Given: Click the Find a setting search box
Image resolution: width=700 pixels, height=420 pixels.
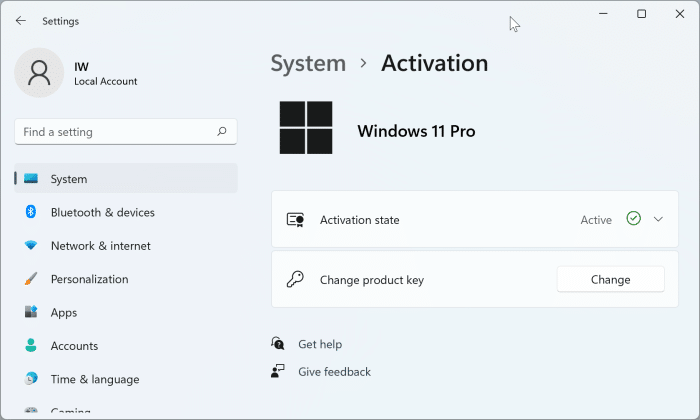Looking at the screenshot, I should tap(126, 132).
